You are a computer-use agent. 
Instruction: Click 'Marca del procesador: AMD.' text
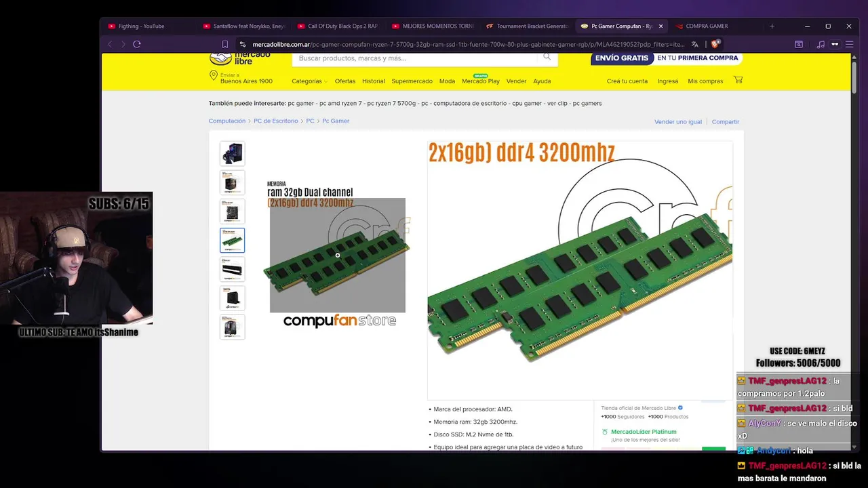pos(473,409)
